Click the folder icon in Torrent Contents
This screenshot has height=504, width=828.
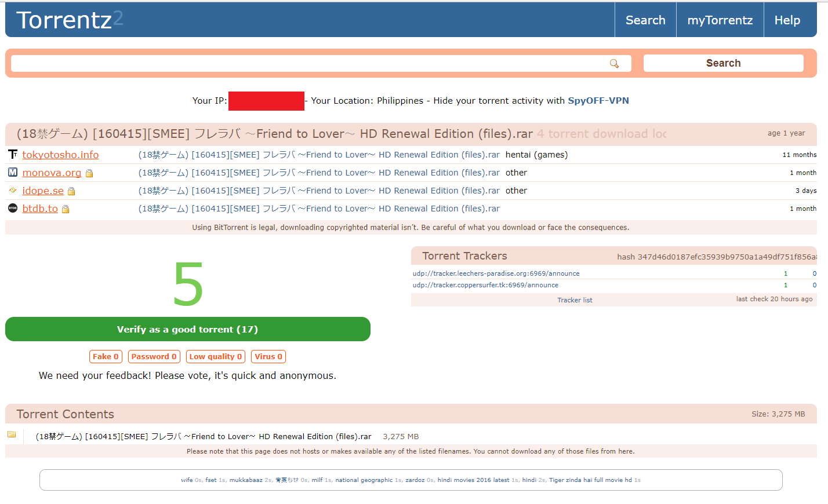12,434
